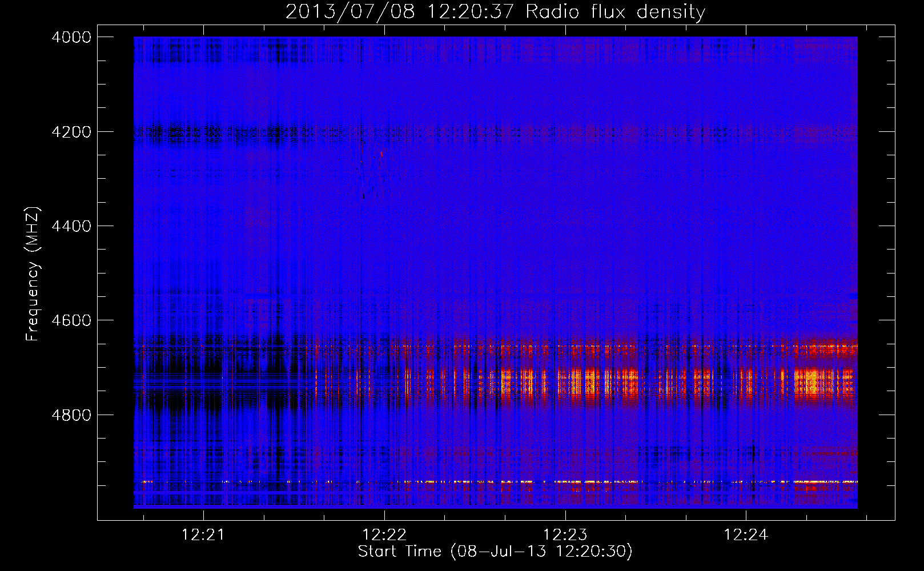Click the 12:24 time tick label
The width and height of the screenshot is (924, 571).
click(746, 535)
